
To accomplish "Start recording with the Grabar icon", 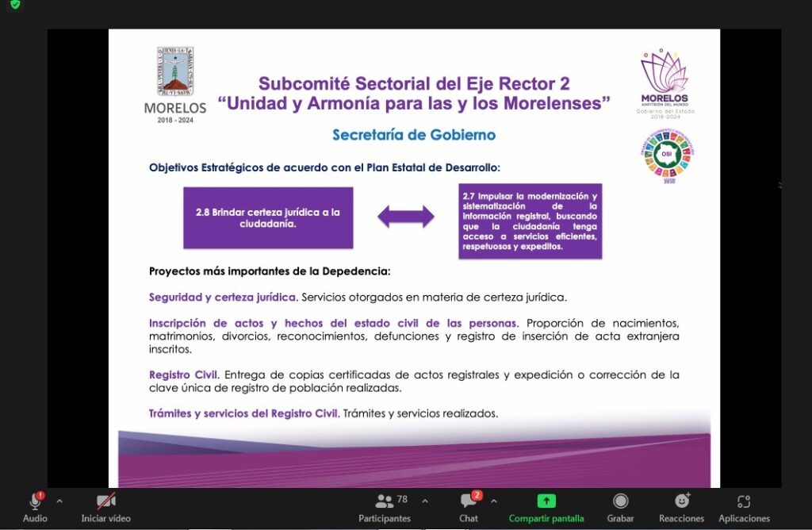I will [x=620, y=501].
